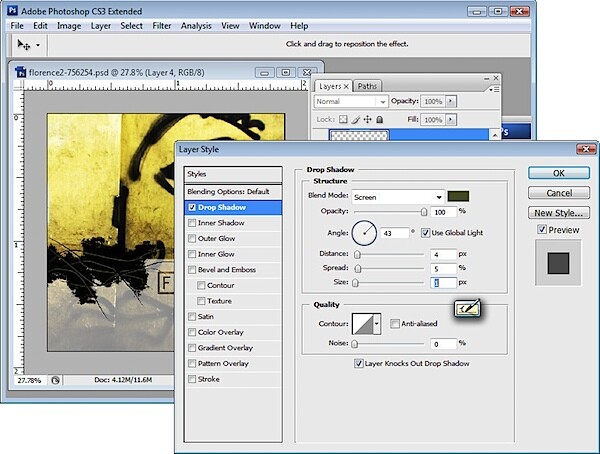Screen dimensions: 600x454
Task: Enable the Inner Shadow checkbox
Action: pos(192,223)
